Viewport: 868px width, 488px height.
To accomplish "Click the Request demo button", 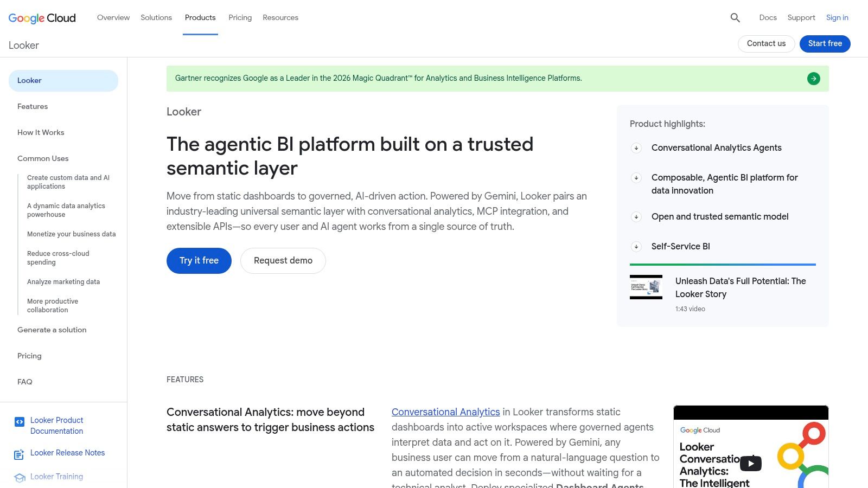I will click(283, 261).
